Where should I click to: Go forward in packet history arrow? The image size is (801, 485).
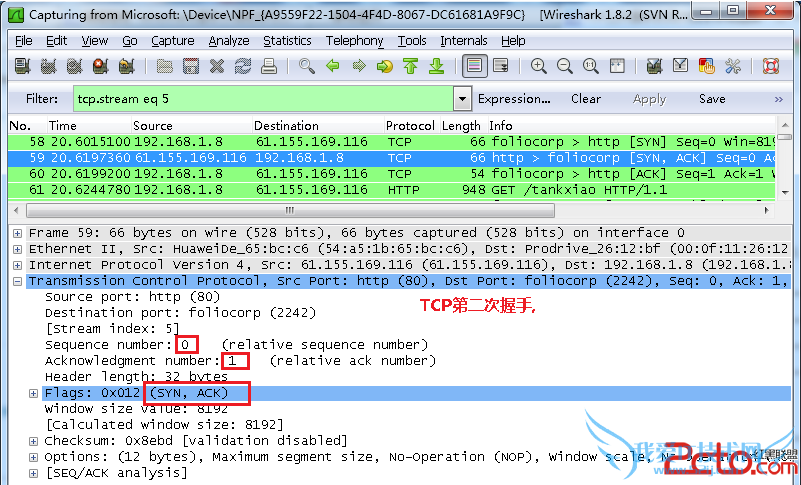(359, 66)
